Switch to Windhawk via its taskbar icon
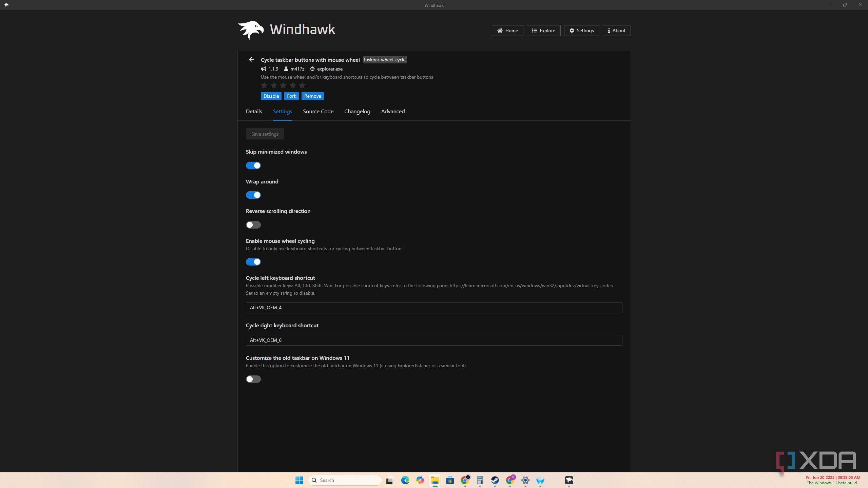Viewport: 868px width, 488px height. (569, 480)
